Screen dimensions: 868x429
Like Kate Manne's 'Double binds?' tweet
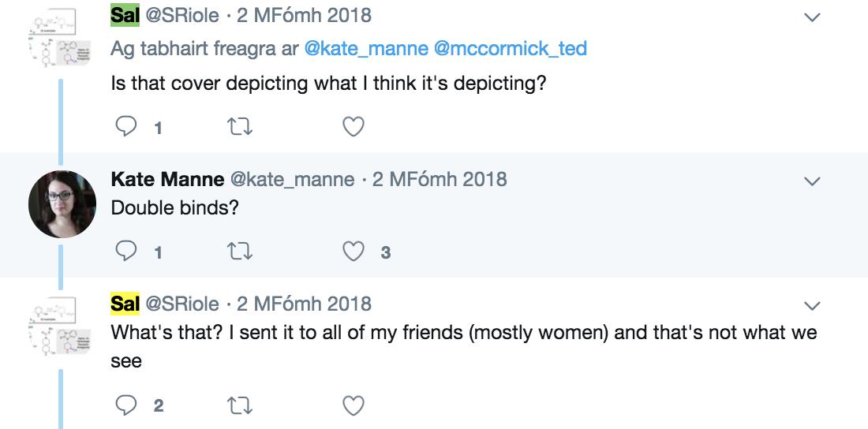click(x=354, y=252)
